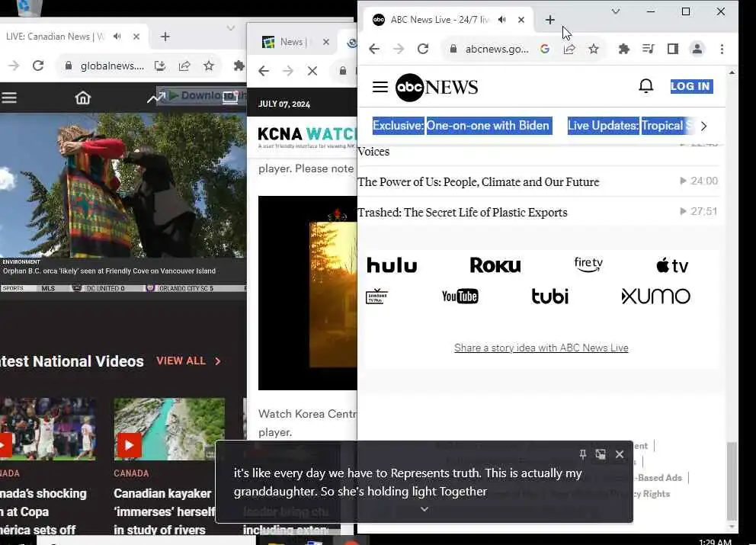
Task: Close the ABC News Live tab
Action: (521, 20)
